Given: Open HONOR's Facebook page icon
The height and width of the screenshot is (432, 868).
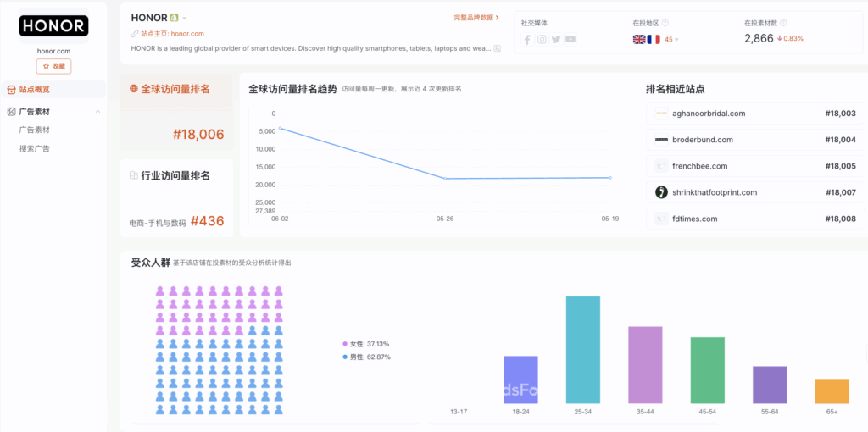Looking at the screenshot, I should tap(527, 39).
